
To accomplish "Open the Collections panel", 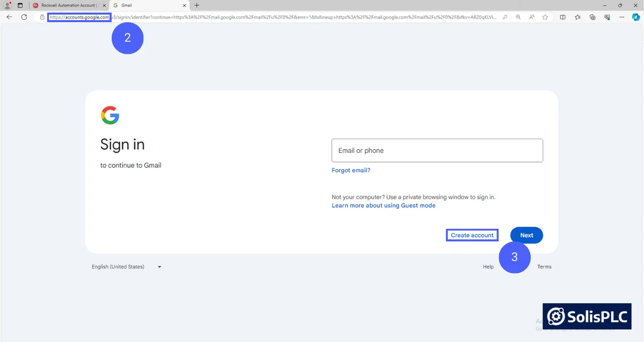I will [x=592, y=17].
